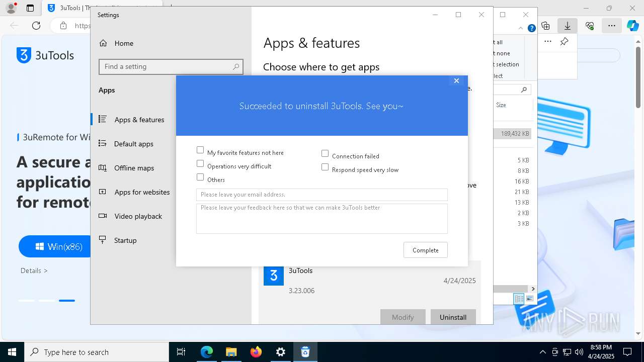This screenshot has height=362, width=644.
Task: Click more options dots in downloads panel
Action: [548, 42]
